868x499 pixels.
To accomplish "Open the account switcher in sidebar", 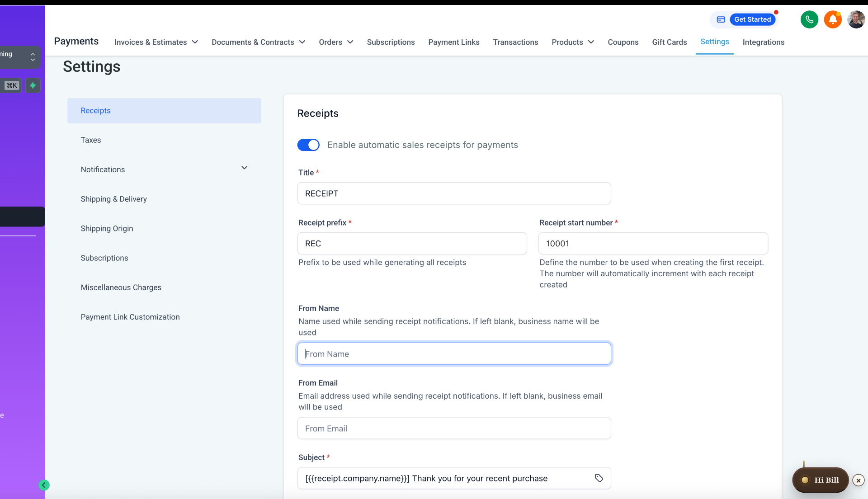I will point(20,57).
